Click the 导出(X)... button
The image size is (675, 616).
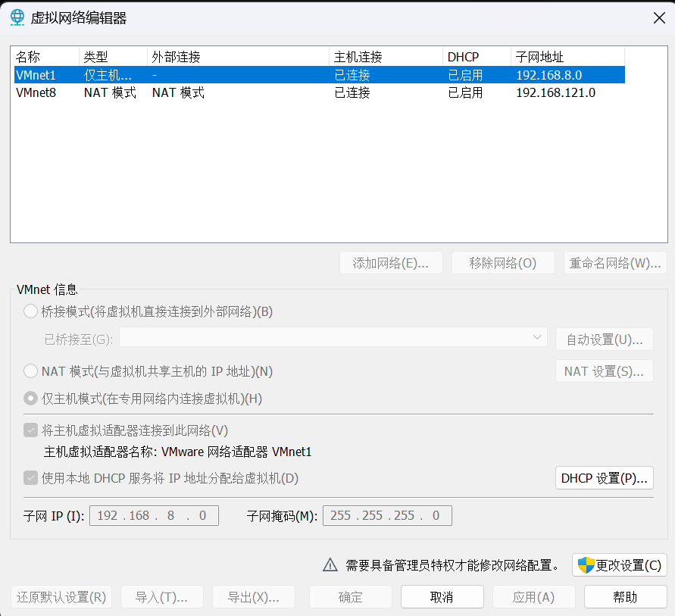(254, 596)
